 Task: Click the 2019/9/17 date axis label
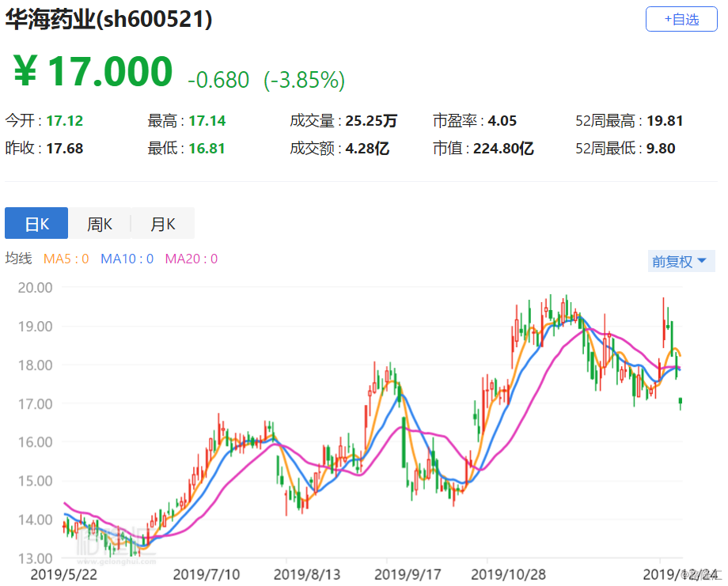pyautogui.click(x=408, y=574)
